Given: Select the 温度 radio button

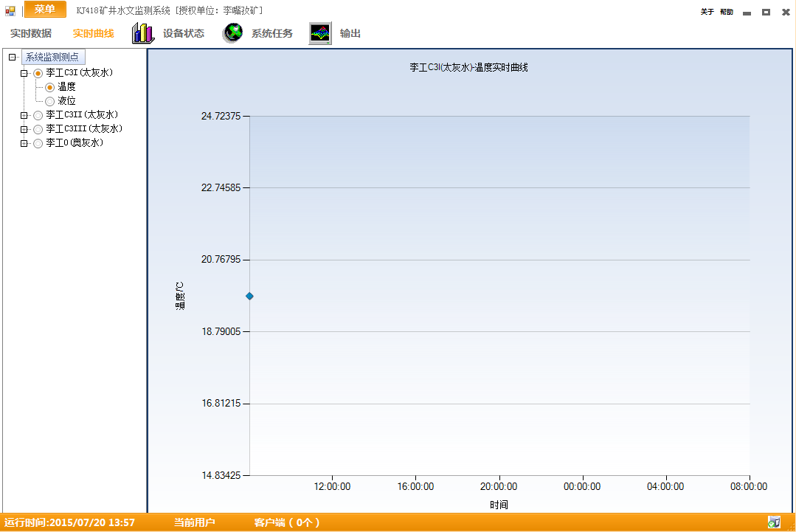Looking at the screenshot, I should tap(50, 87).
